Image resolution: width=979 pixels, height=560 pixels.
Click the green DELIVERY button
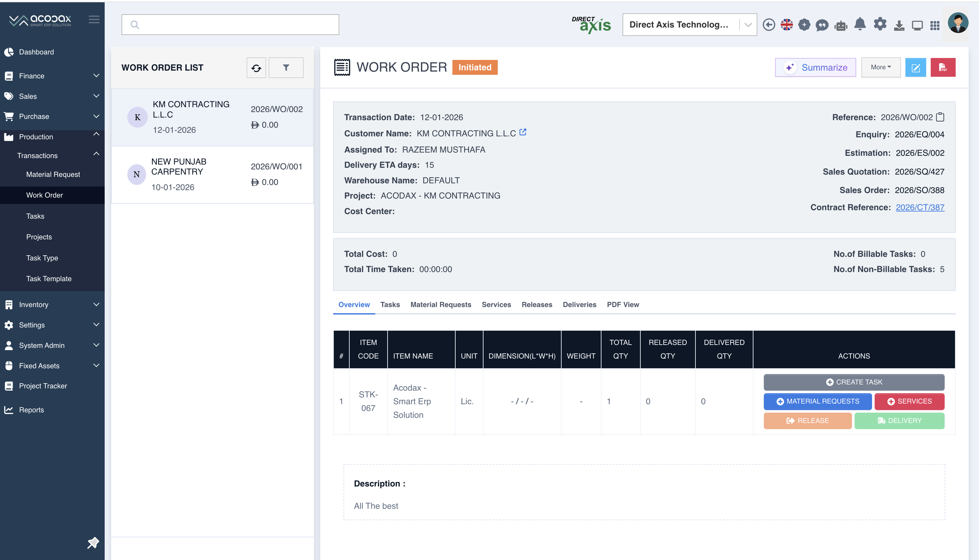(899, 420)
